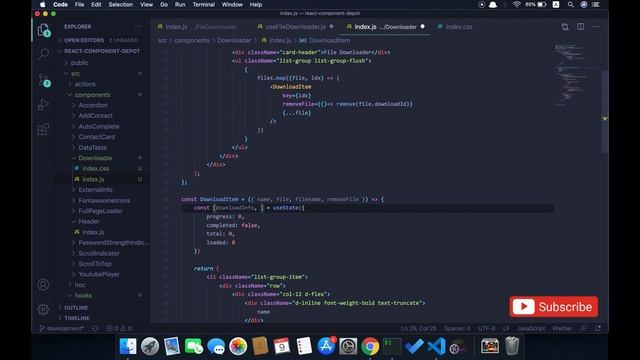Click Downloader in the breadcrumb path
Screen dimensions: 640x360
234,40
